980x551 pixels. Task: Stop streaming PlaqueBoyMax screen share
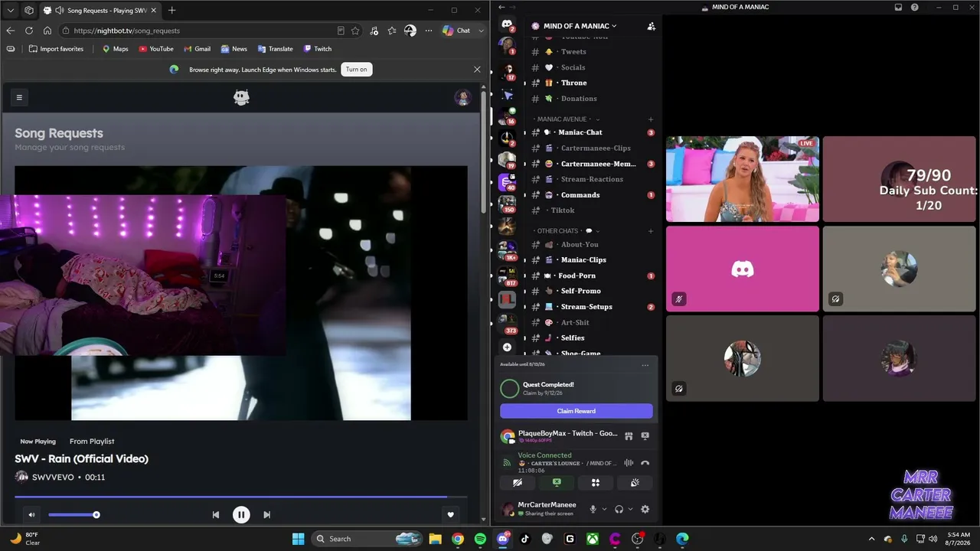(645, 436)
